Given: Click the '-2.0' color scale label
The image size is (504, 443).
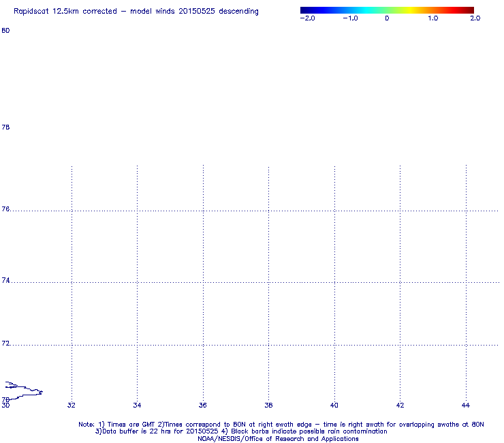Looking at the screenshot, I should [x=307, y=18].
